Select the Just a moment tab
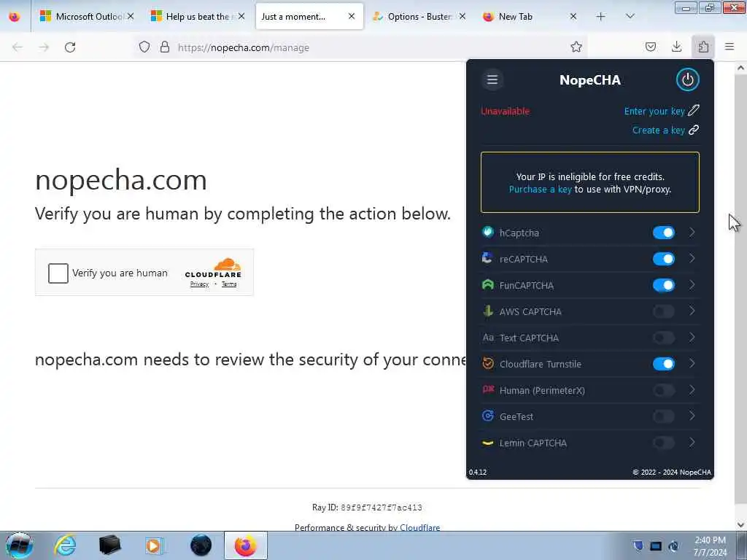This screenshot has width=747, height=560. (309, 16)
